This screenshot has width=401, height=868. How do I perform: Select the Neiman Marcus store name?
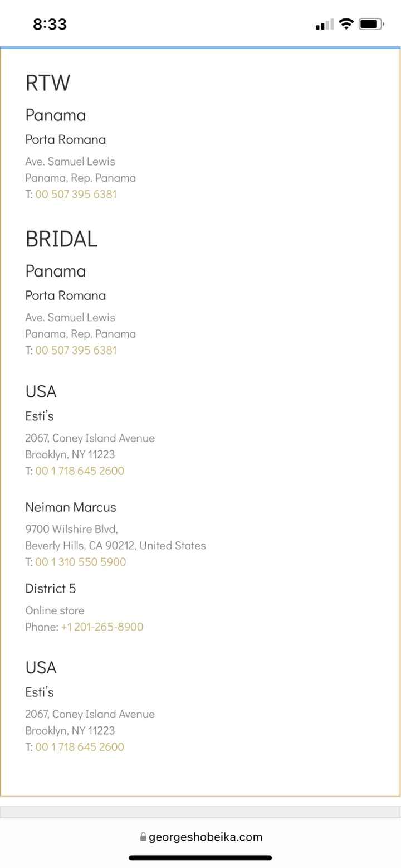click(x=71, y=507)
